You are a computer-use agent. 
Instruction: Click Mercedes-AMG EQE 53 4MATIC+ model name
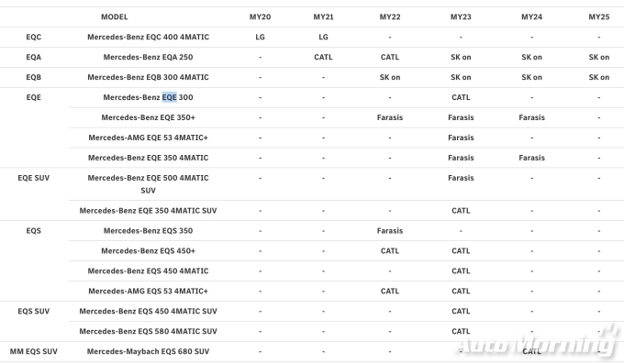148,138
